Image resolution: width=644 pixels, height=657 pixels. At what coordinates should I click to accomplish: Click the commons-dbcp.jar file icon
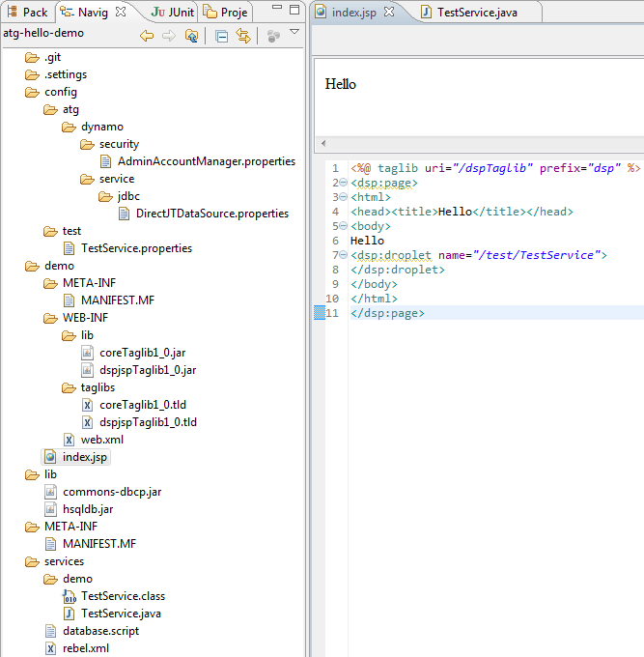50,493
